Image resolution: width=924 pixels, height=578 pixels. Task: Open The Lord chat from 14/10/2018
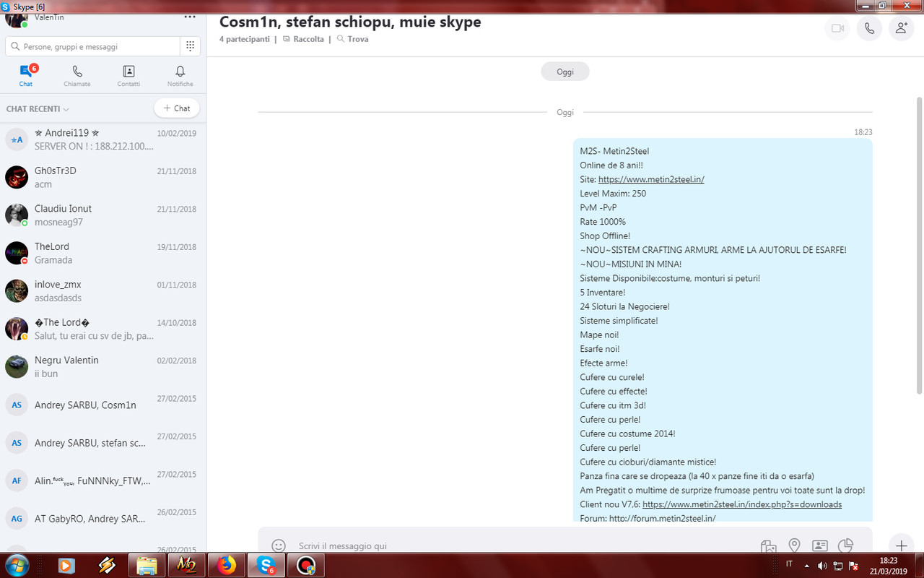(103, 329)
